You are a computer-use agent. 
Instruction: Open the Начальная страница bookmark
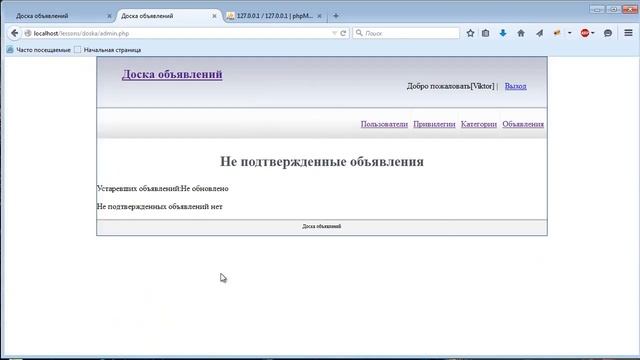click(108, 50)
